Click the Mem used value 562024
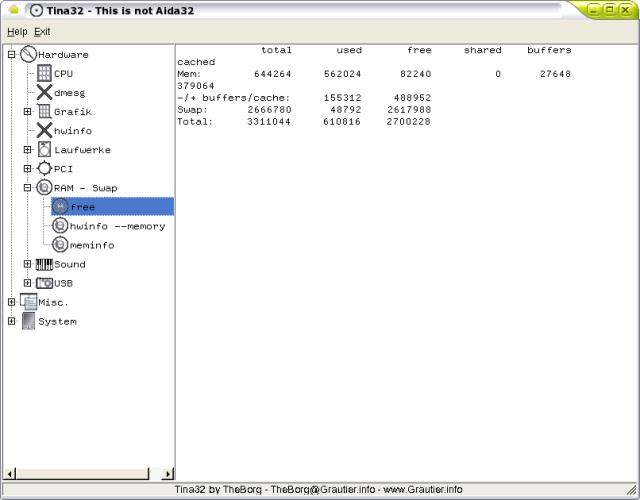The width and height of the screenshot is (640, 500). [x=342, y=74]
